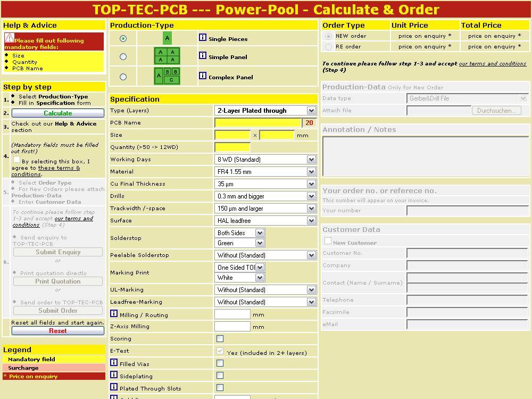Open Solderstop 'Both Sides' dropdown

[239, 233]
